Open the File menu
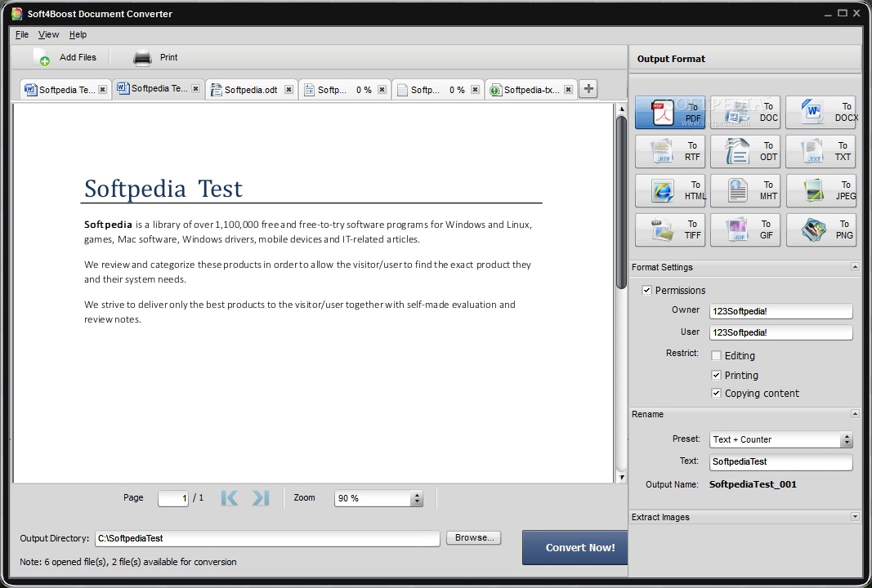 22,35
